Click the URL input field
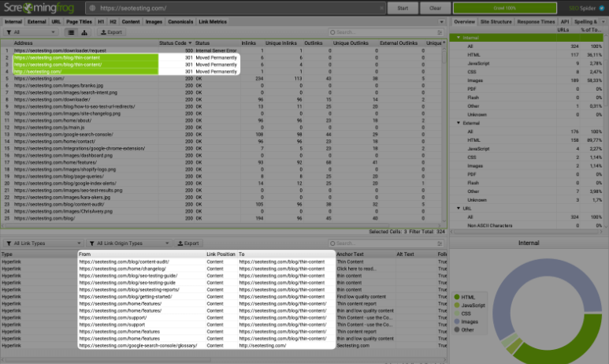This screenshot has height=364, width=609. 236,8
